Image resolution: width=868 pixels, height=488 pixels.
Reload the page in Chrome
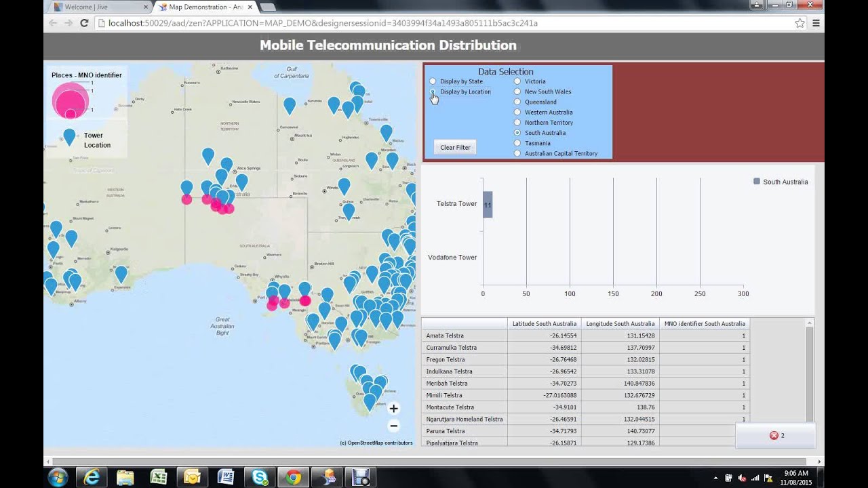(x=84, y=23)
